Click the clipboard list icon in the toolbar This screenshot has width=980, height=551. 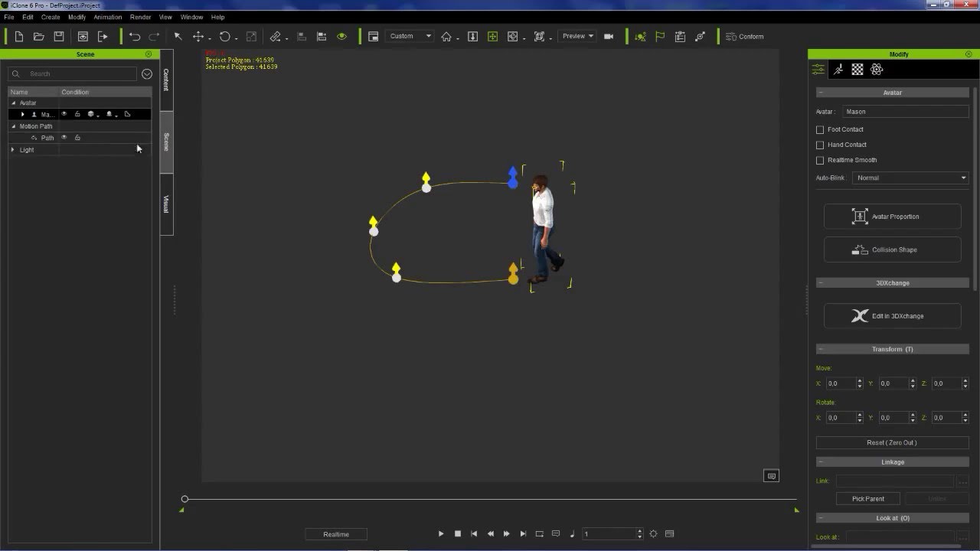(680, 36)
